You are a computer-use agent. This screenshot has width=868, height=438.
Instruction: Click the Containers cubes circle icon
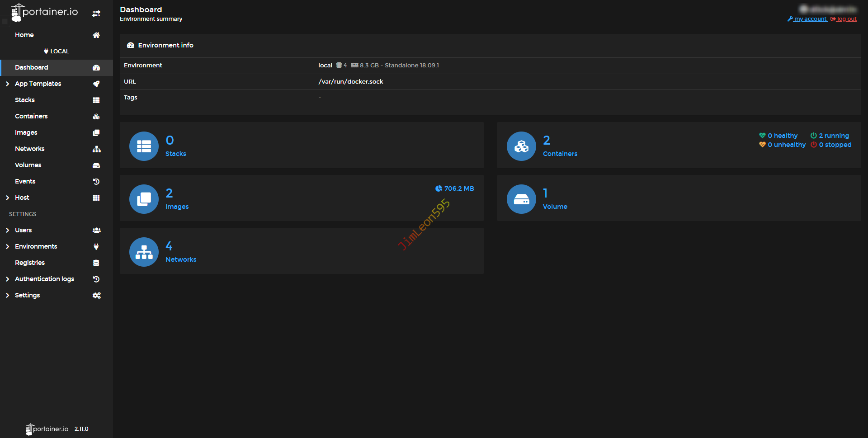point(521,146)
